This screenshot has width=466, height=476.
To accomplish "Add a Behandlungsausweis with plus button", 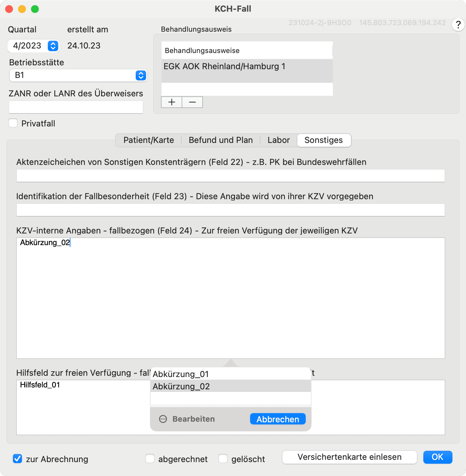I will point(172,102).
